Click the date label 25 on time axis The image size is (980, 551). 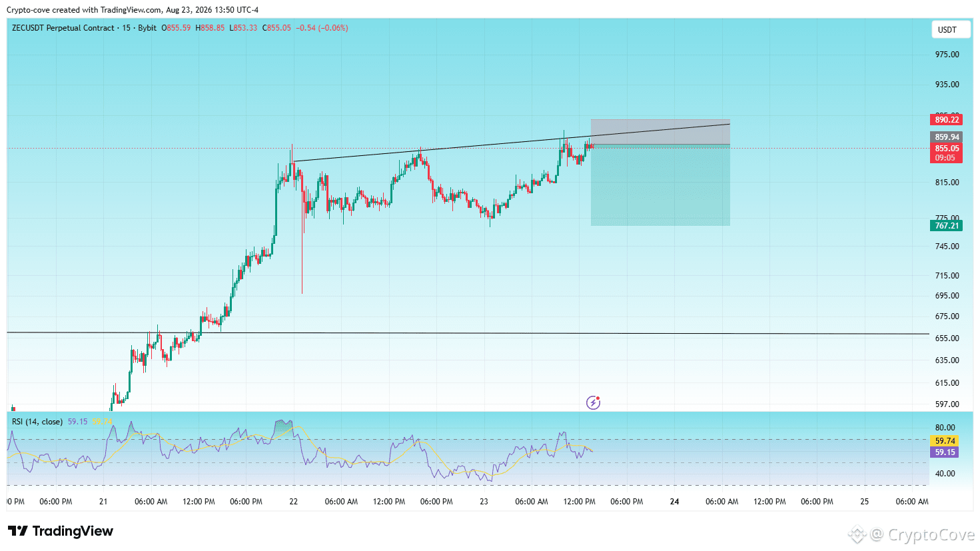865,502
